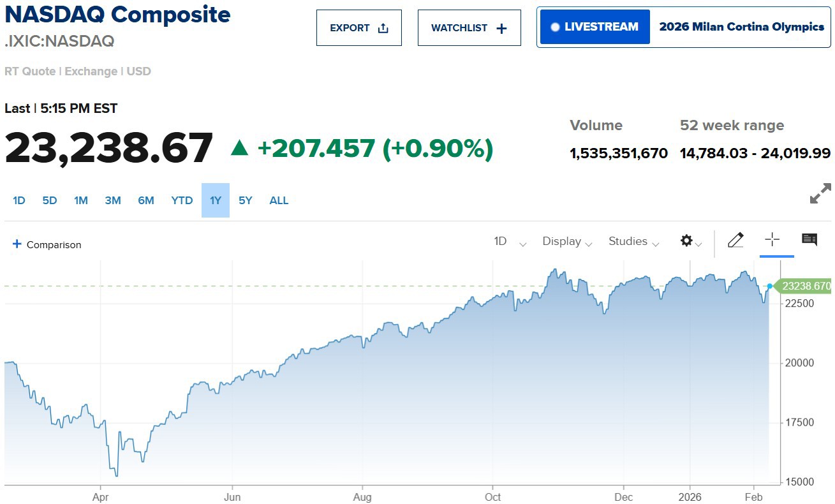
Task: Open the Studies dropdown
Action: point(633,241)
